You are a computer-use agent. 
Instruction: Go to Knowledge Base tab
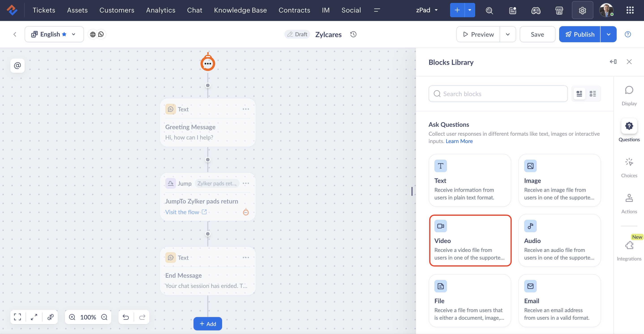tap(240, 10)
